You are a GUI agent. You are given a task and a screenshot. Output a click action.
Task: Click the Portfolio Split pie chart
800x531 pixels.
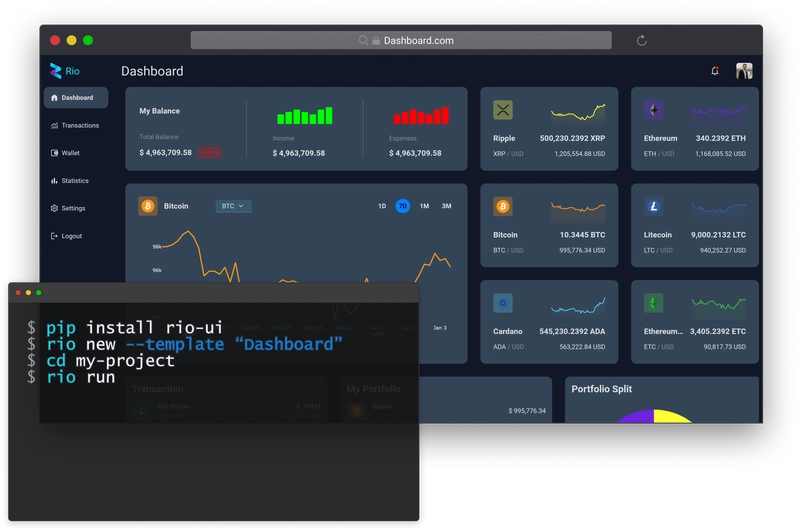(654, 416)
